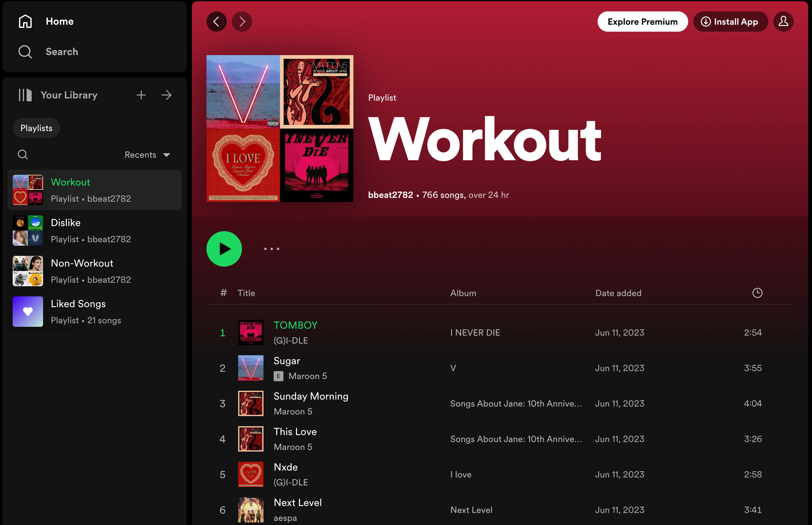Open the Dislike playlist
Screen dimensions: 812x525
click(66, 223)
